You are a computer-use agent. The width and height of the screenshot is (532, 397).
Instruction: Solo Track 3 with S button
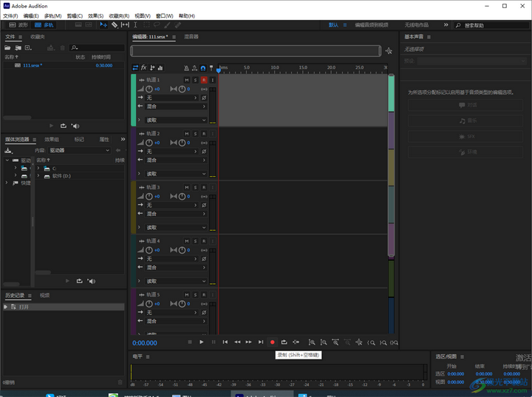point(195,188)
